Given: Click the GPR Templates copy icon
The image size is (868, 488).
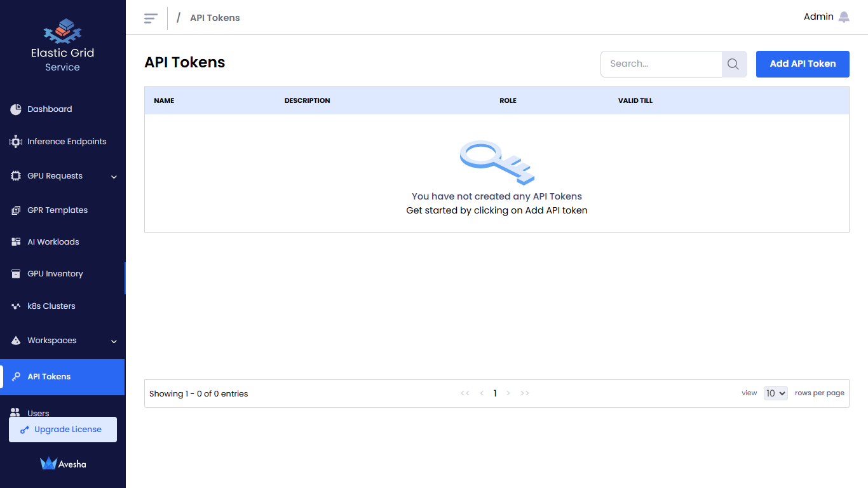Looking at the screenshot, I should (16, 210).
